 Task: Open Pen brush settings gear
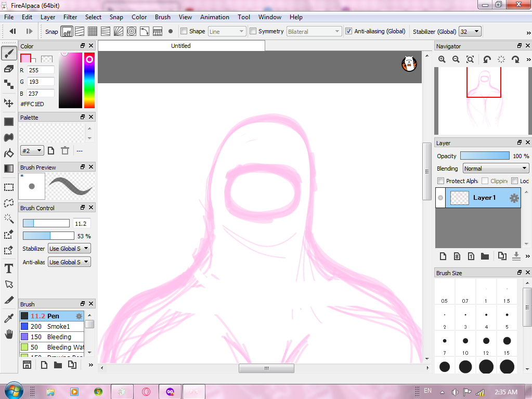coord(79,316)
